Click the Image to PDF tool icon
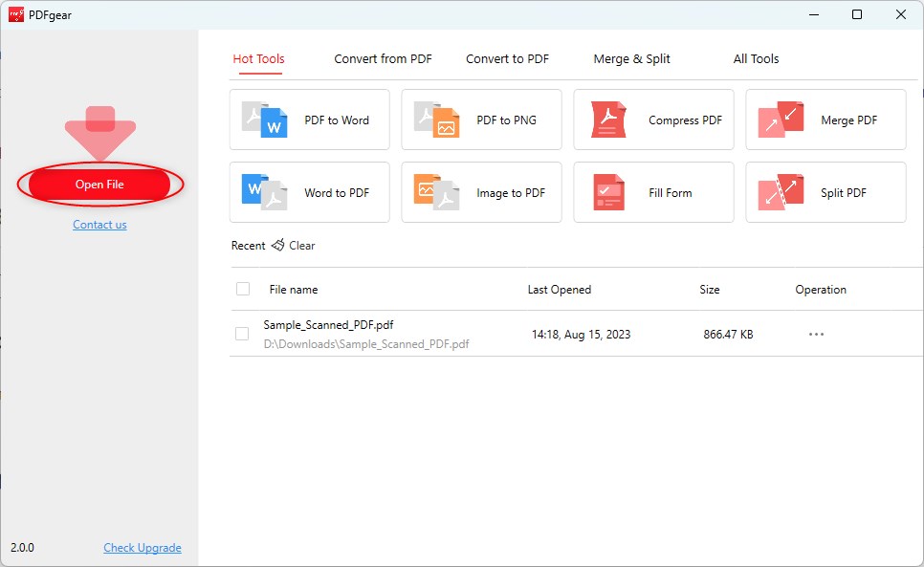This screenshot has height=567, width=924. 437,192
